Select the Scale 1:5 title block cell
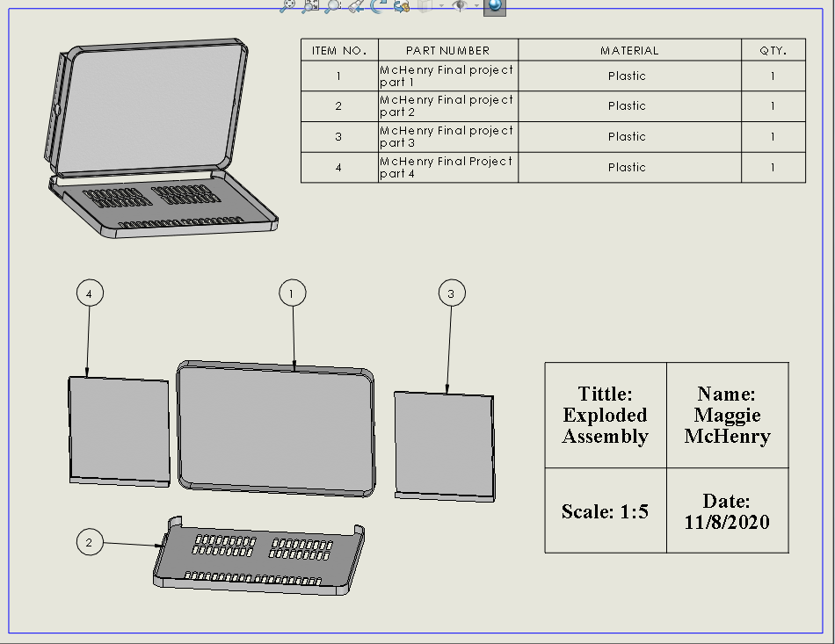This screenshot has height=644, width=835. pos(605,510)
